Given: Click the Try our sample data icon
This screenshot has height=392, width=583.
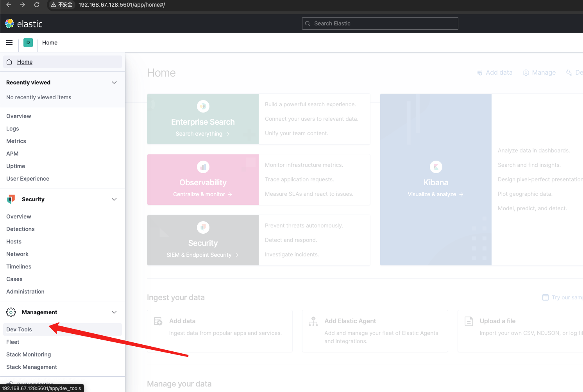Looking at the screenshot, I should click(545, 297).
